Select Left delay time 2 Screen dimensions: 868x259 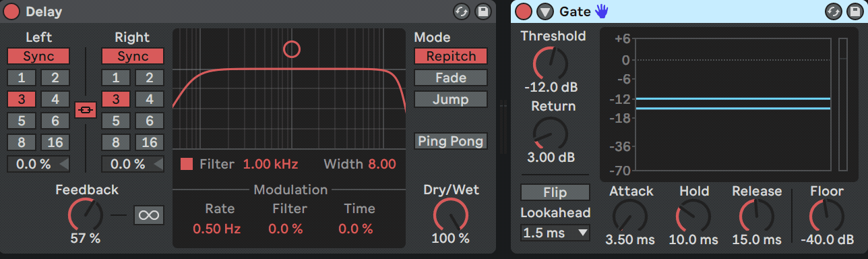tap(55, 78)
